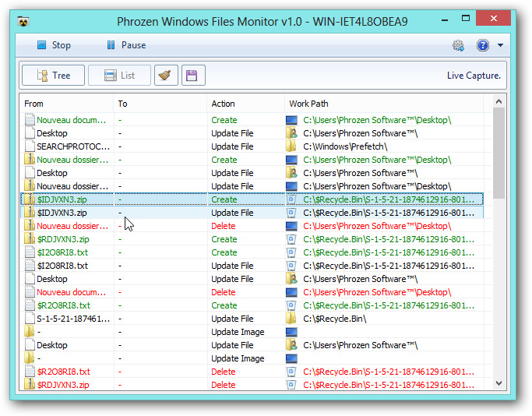Select the red Nouveau dossier... Delete row
The height and width of the screenshot is (416, 532).
(x=252, y=226)
